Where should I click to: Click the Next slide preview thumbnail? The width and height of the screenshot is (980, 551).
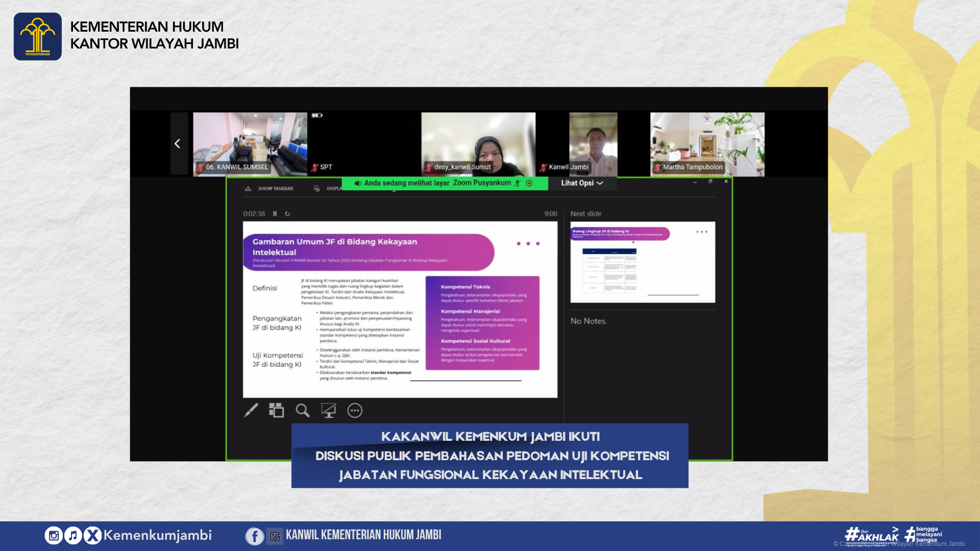point(643,262)
